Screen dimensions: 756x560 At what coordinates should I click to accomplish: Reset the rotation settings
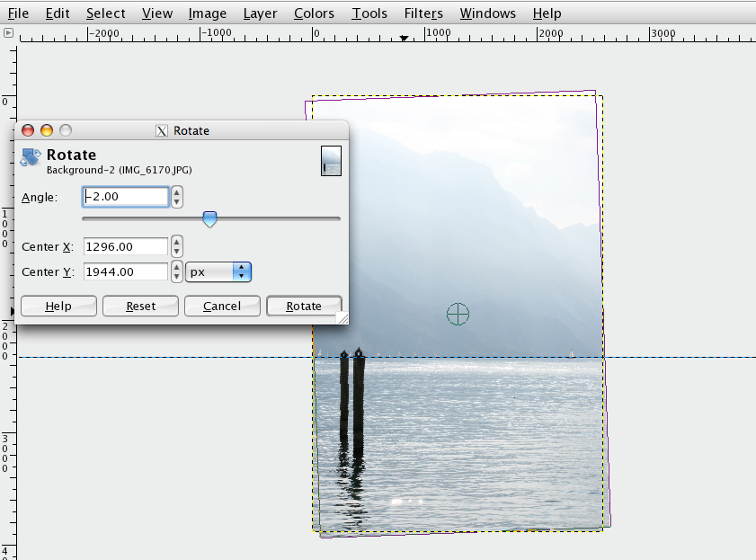[x=140, y=306]
